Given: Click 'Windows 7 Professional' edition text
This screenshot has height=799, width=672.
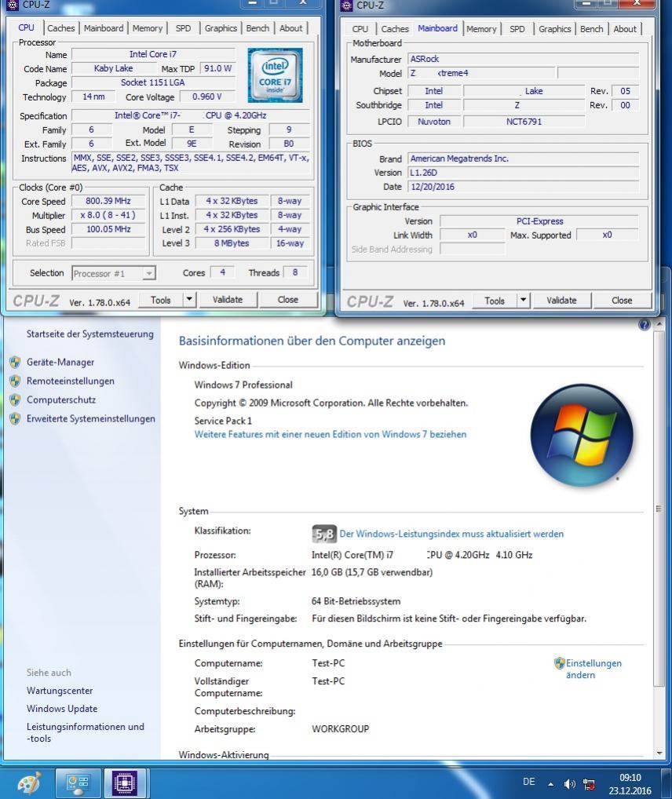Looking at the screenshot, I should pos(243,385).
